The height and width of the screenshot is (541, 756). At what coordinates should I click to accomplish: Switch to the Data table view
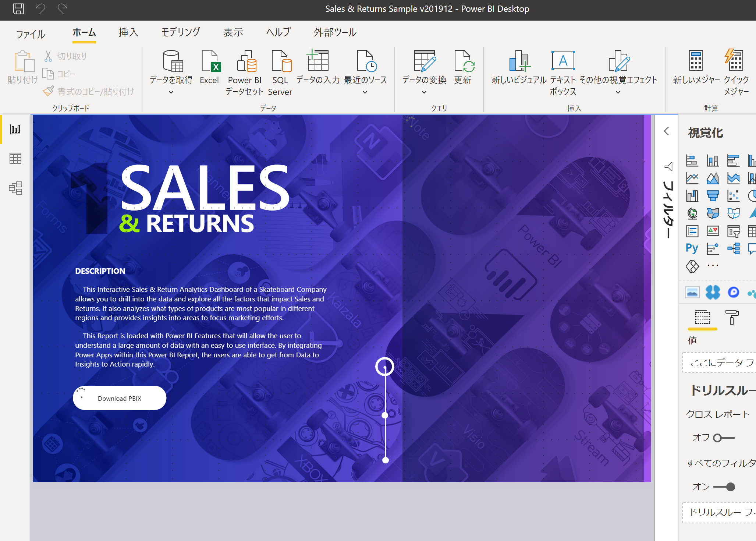pos(15,159)
